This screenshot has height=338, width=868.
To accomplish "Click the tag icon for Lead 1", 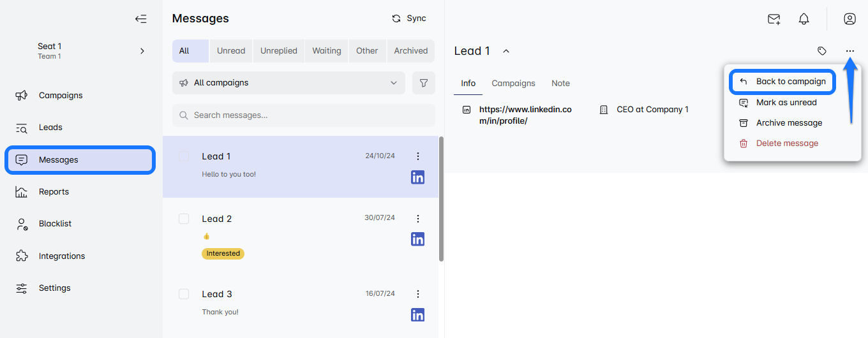I will click(822, 51).
